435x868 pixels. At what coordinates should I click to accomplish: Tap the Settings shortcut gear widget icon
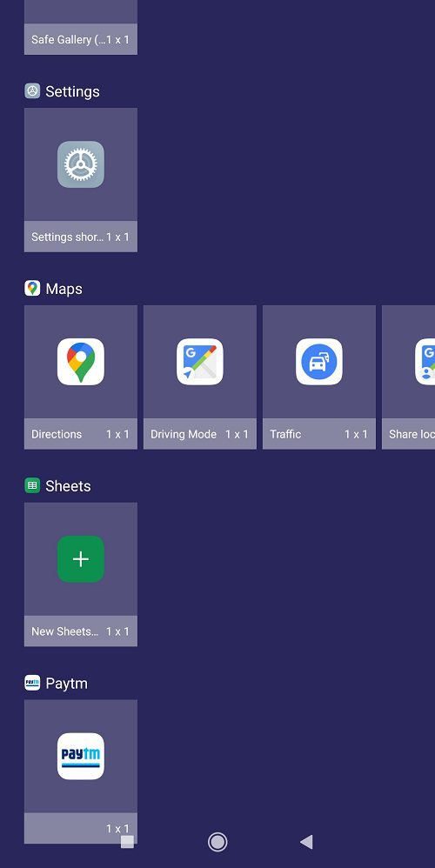[81, 164]
